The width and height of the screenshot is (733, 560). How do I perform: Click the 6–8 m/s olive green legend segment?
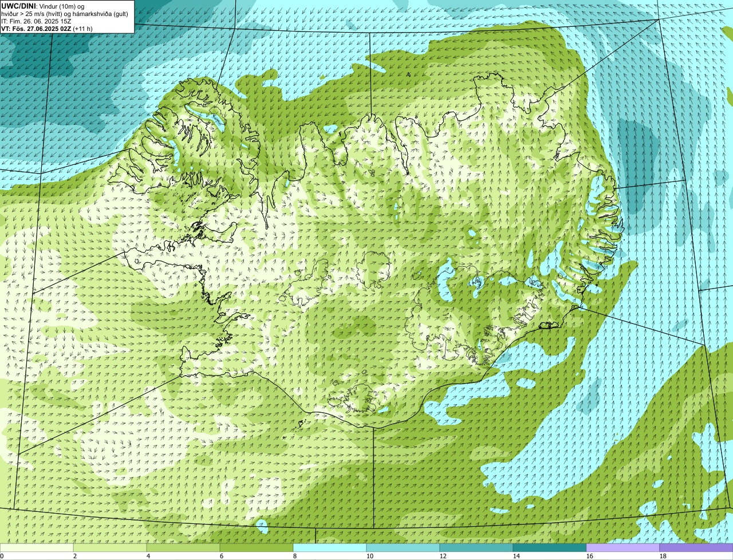click(257, 548)
